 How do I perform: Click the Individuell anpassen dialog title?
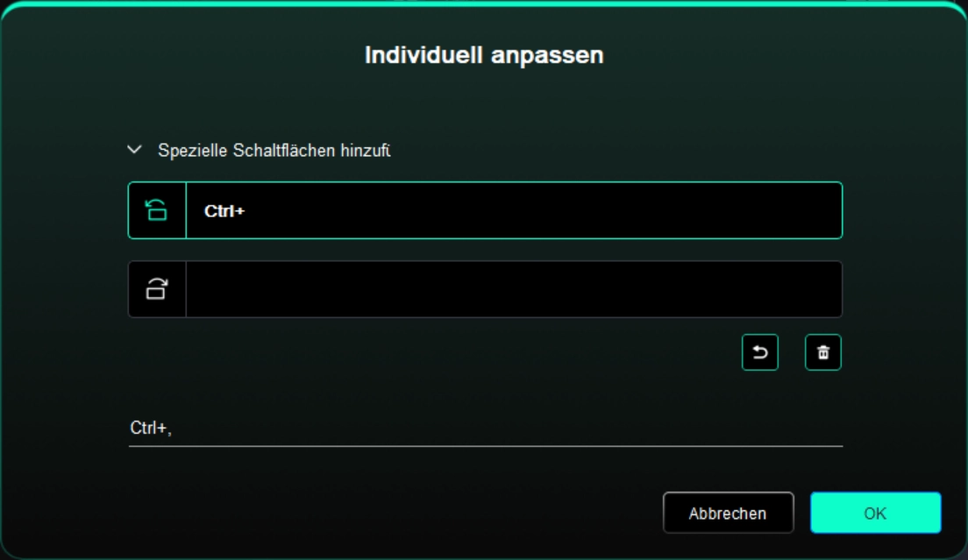(484, 55)
